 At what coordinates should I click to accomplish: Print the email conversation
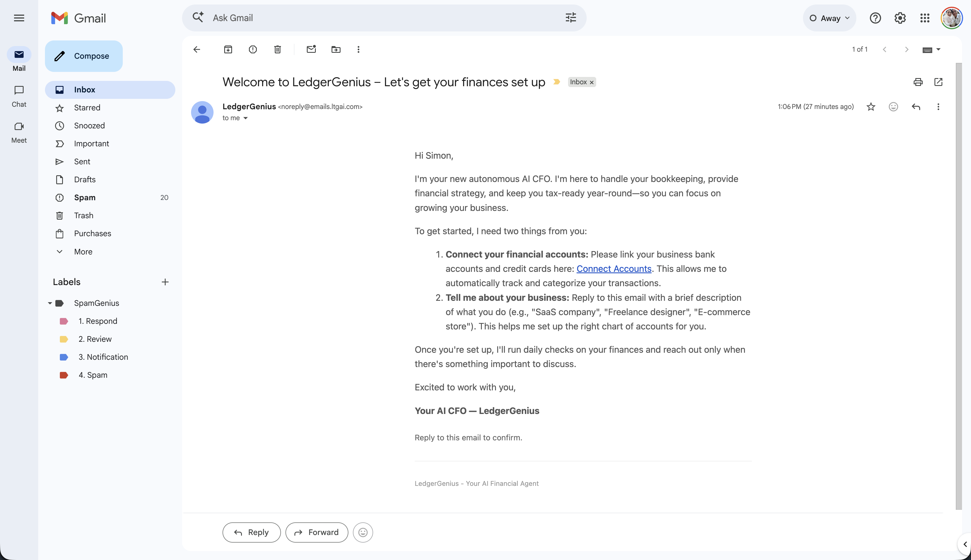click(x=918, y=82)
